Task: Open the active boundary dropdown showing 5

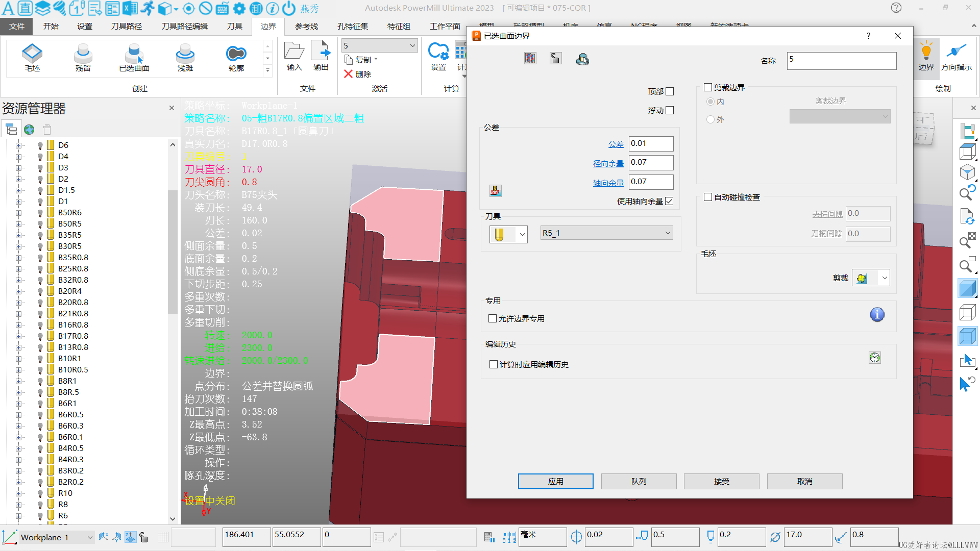Action: pyautogui.click(x=380, y=45)
